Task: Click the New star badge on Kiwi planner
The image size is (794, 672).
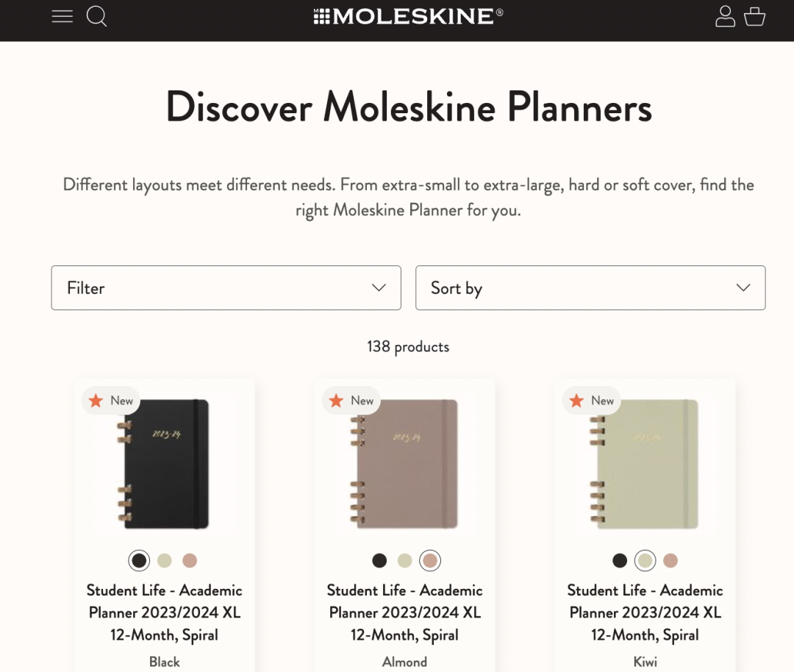Action: 592,401
